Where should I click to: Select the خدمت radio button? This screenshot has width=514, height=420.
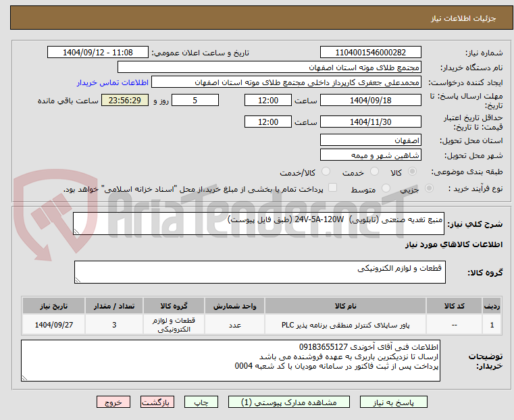(x=374, y=172)
